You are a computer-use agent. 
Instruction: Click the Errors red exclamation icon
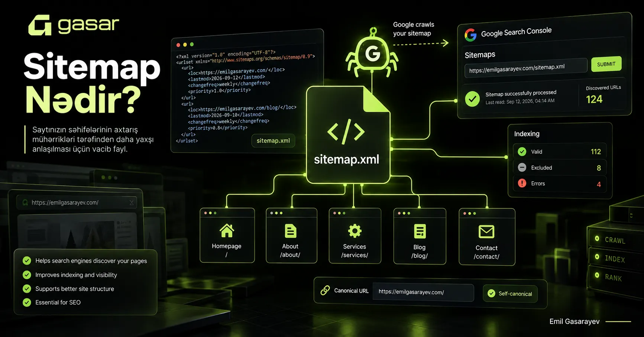(522, 183)
